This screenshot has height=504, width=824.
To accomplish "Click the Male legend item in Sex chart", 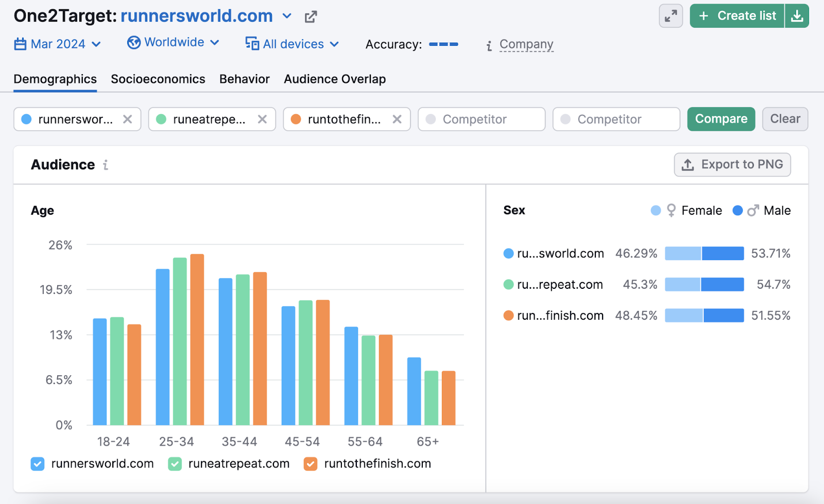I will tap(762, 211).
